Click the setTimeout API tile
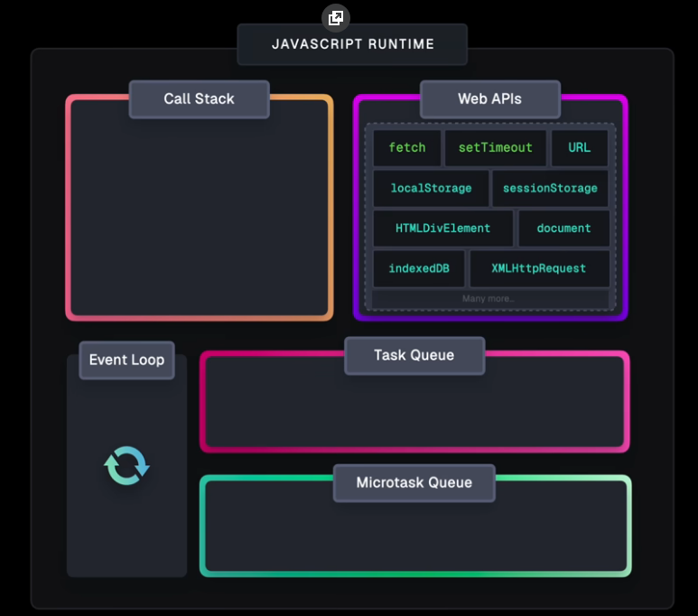698x616 pixels. click(495, 148)
